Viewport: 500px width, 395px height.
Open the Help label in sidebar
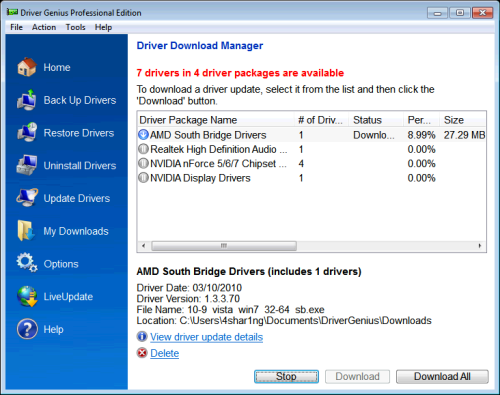53,329
